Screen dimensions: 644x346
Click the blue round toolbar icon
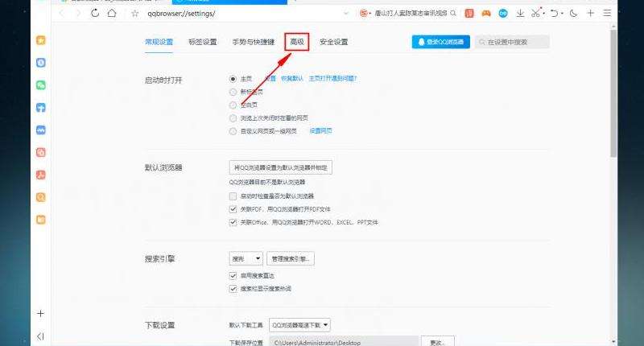click(x=502, y=13)
